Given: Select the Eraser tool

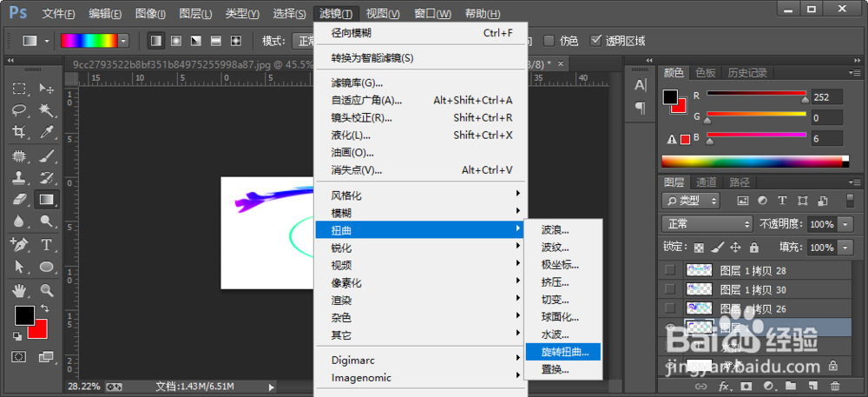Looking at the screenshot, I should pyautogui.click(x=19, y=199).
